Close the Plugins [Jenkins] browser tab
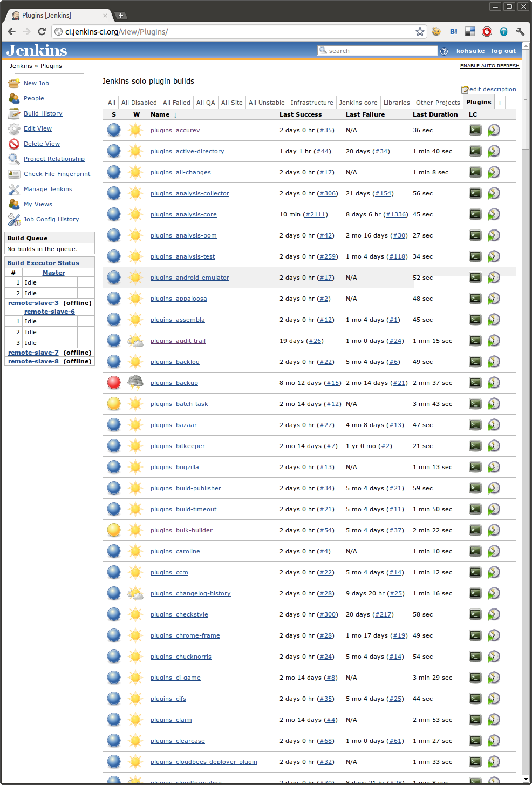Screen dimensions: 532x785 pyautogui.click(x=105, y=16)
